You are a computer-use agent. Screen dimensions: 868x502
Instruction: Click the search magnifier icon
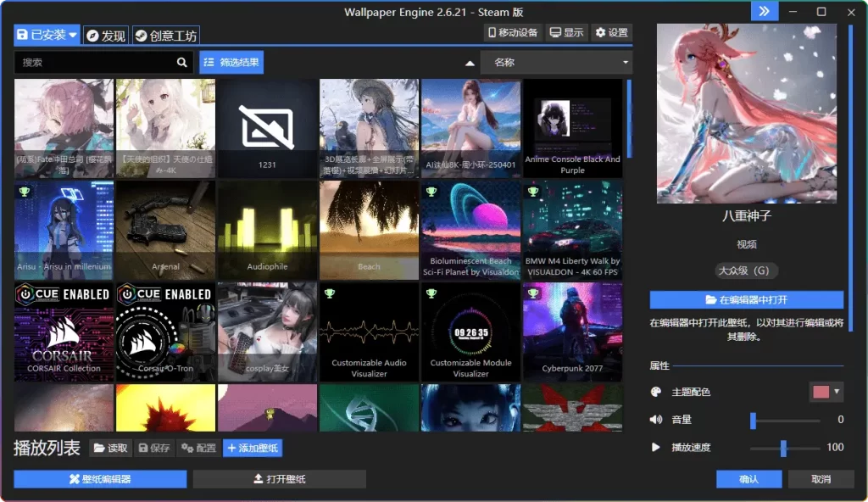(x=181, y=63)
